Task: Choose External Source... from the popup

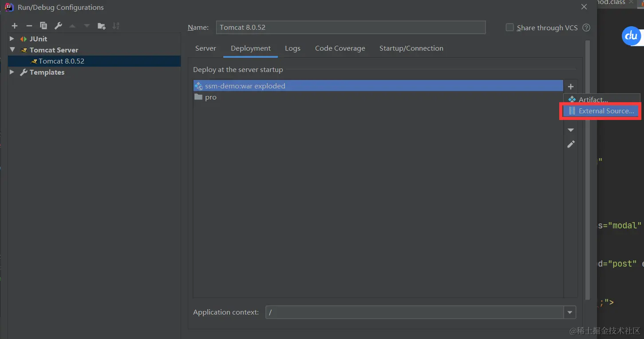Action: [601, 111]
